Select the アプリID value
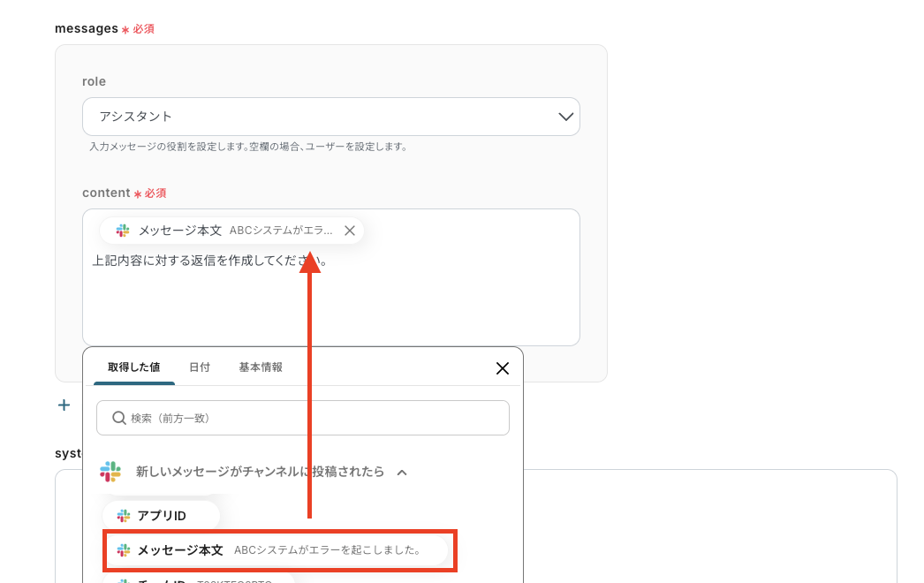 tap(163, 515)
